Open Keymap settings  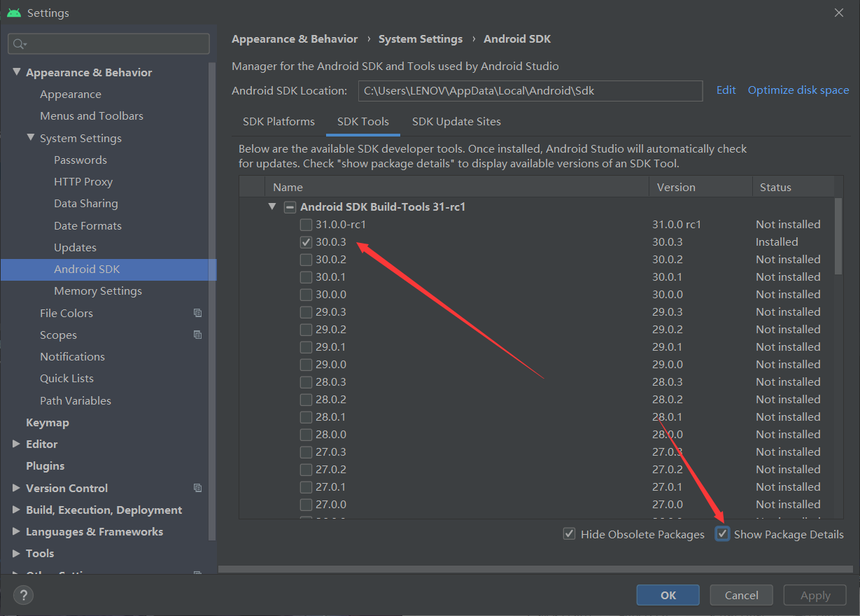coord(48,423)
